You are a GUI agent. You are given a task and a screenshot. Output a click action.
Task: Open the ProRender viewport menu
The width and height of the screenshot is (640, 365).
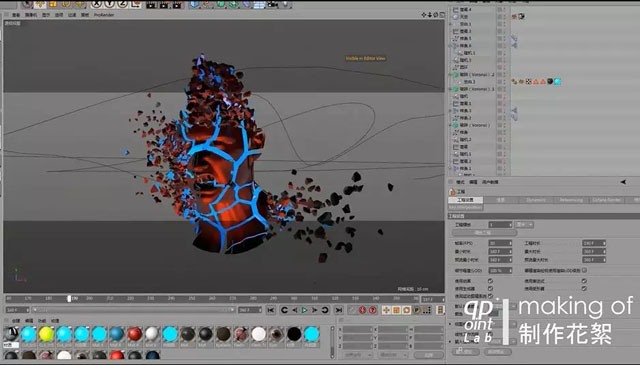[104, 15]
